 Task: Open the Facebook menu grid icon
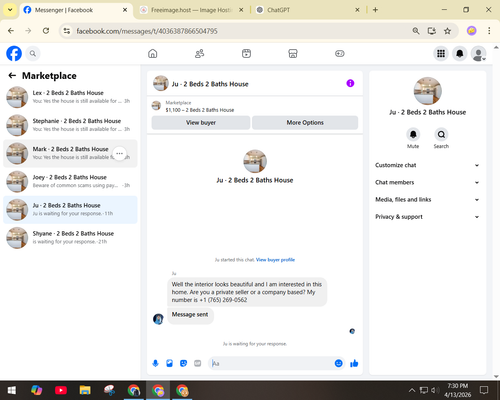441,53
